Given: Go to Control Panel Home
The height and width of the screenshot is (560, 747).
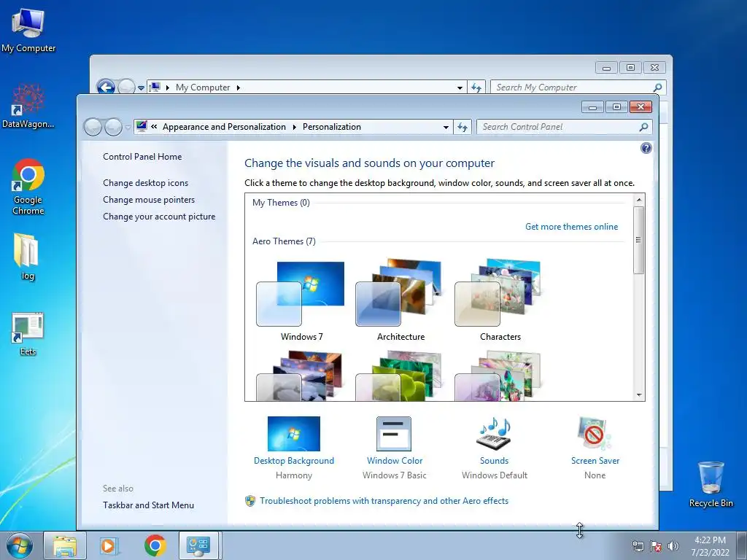Looking at the screenshot, I should pos(142,157).
